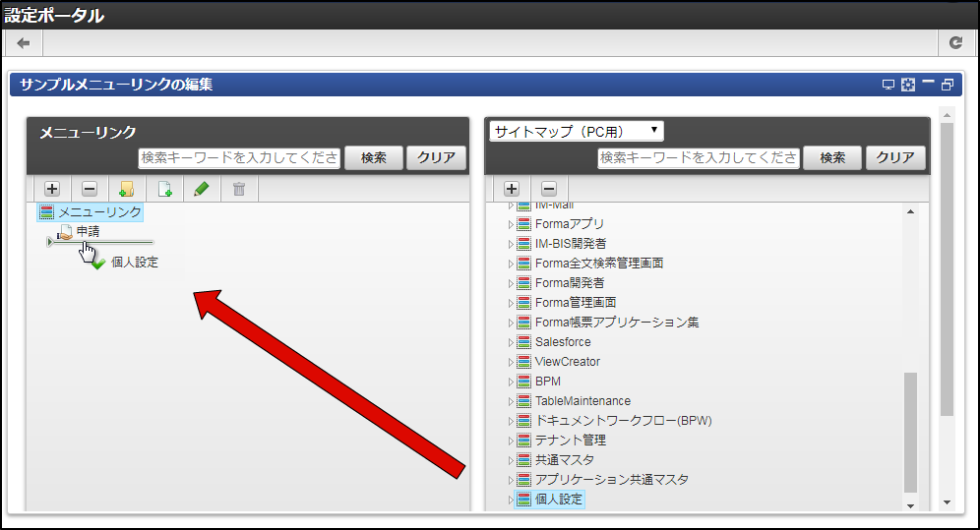Collapse all menu link nodes with minus icon

coord(90,189)
